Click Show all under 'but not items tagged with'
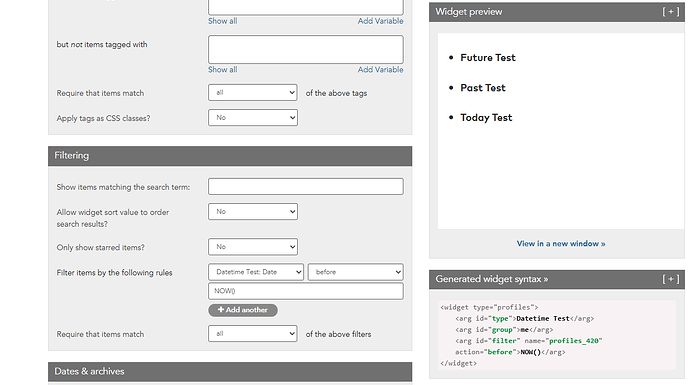Viewport: 690px width, 385px height. (x=223, y=70)
